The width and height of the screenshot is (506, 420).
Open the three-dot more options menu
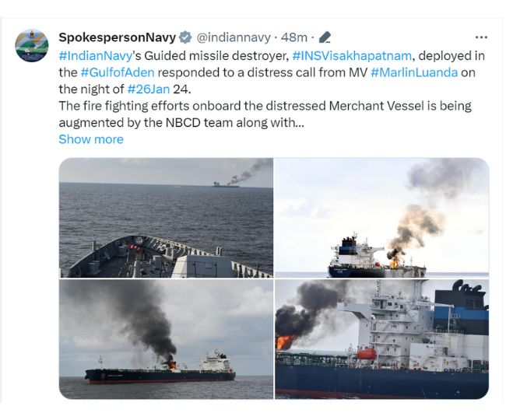(x=481, y=37)
